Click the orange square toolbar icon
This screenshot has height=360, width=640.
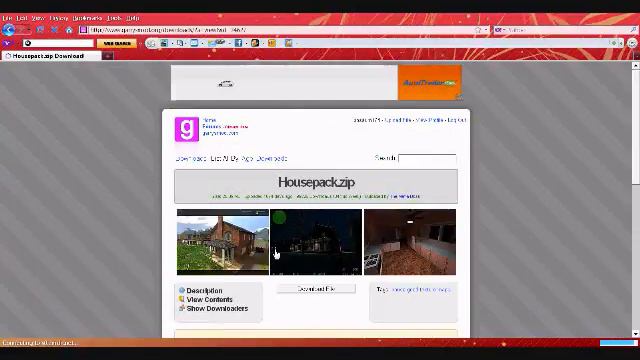(272, 43)
